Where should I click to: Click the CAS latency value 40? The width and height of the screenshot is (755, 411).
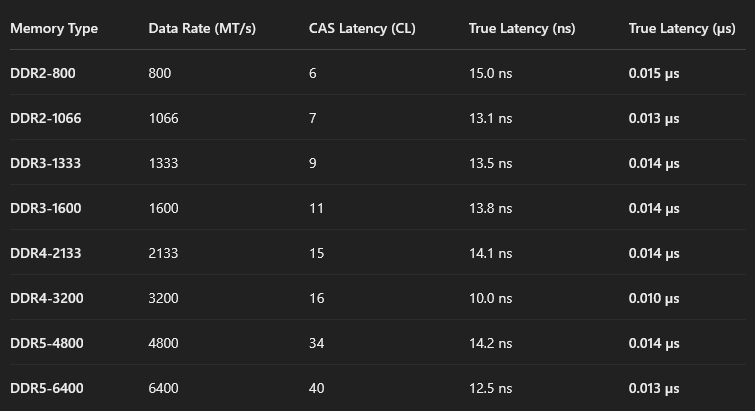(x=316, y=388)
